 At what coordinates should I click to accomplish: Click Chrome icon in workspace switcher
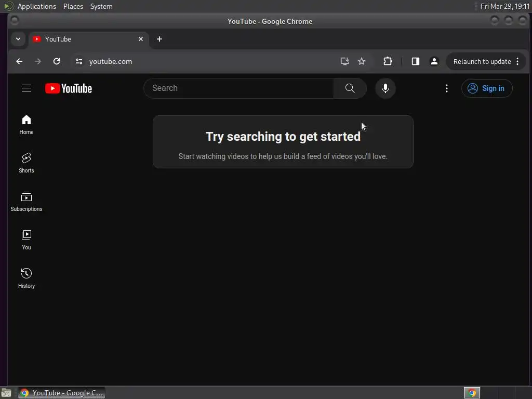pyautogui.click(x=472, y=393)
